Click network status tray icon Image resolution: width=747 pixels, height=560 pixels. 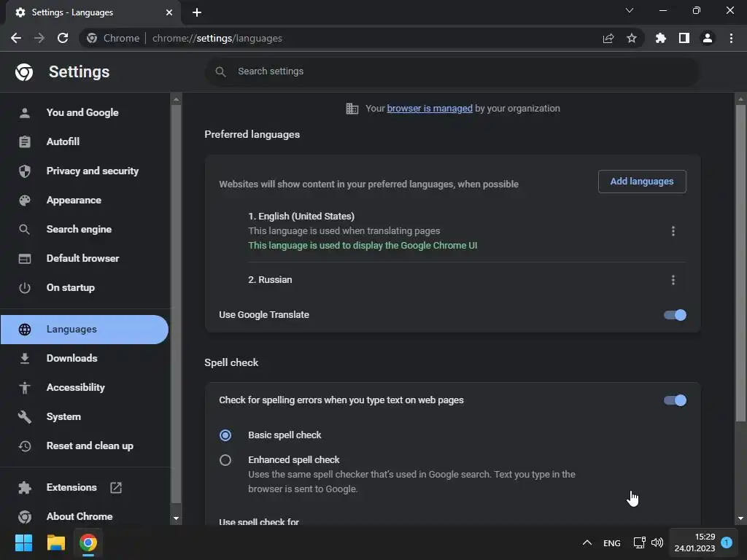click(x=639, y=542)
